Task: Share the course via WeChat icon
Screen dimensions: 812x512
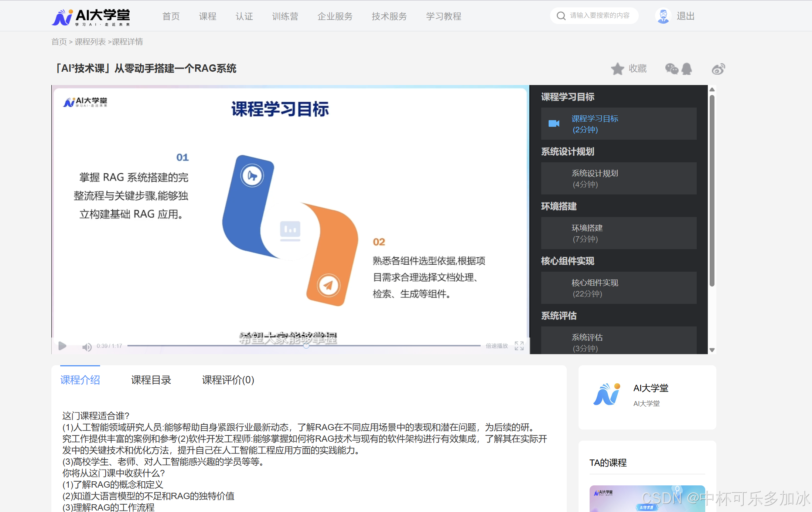Action: point(672,69)
